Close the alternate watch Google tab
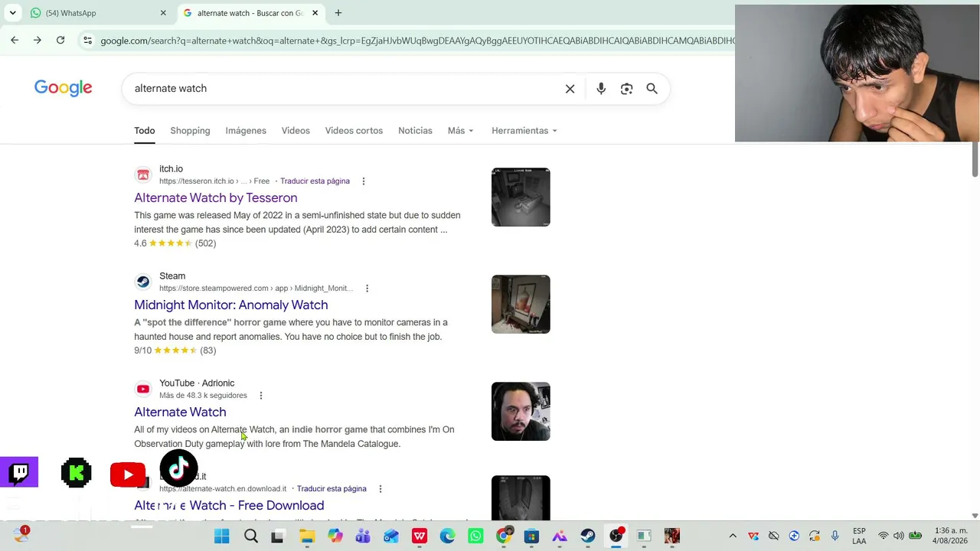 tap(315, 13)
